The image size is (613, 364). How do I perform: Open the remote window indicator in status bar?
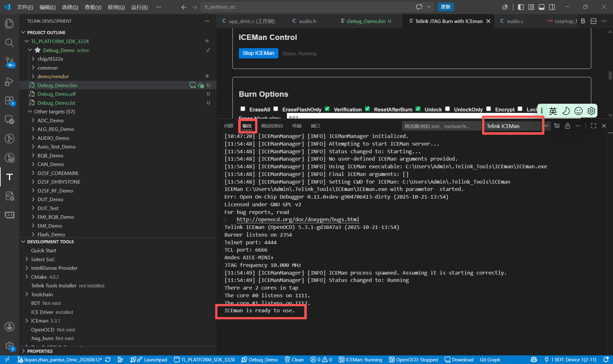click(x=7, y=360)
